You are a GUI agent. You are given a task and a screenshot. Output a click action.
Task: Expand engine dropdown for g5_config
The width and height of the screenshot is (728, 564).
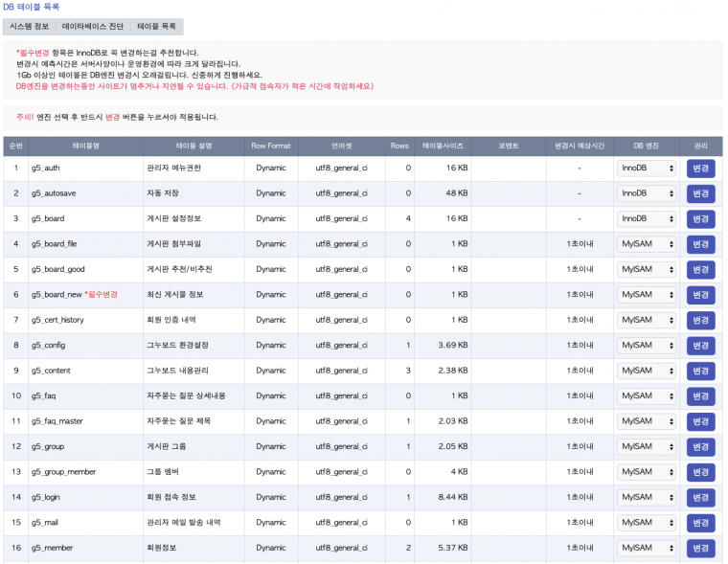pyautogui.click(x=648, y=346)
